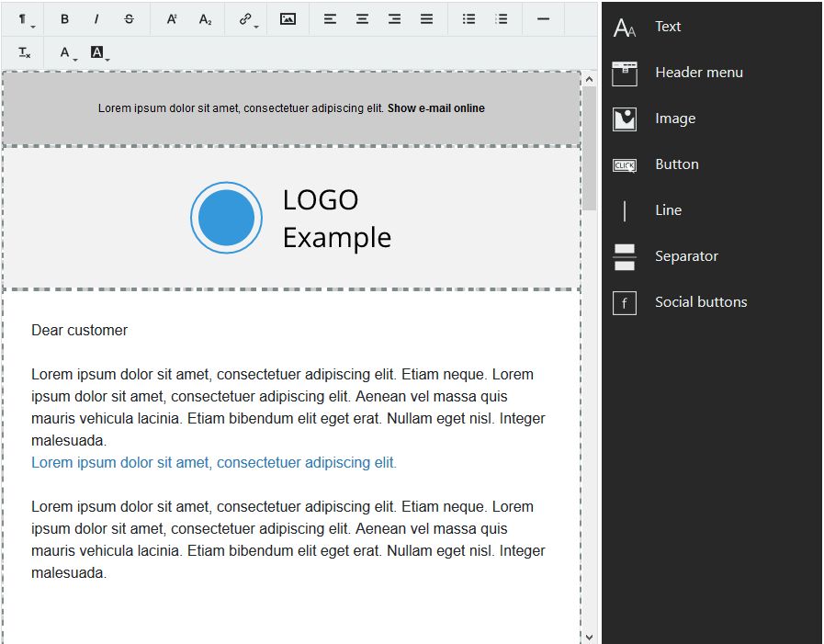Click the gray preheader Lorem ipsum text
Viewport: 824px width, 644px height.
240,108
